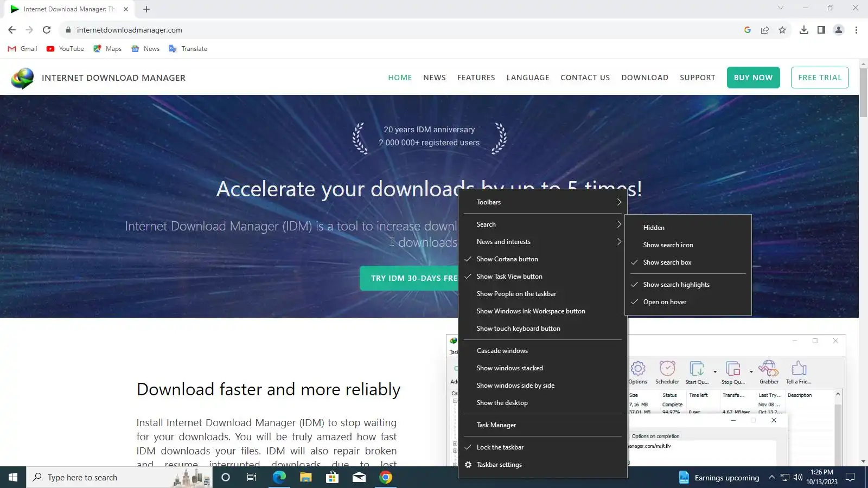Toggle Show search highlights
868x488 pixels.
(x=688, y=285)
